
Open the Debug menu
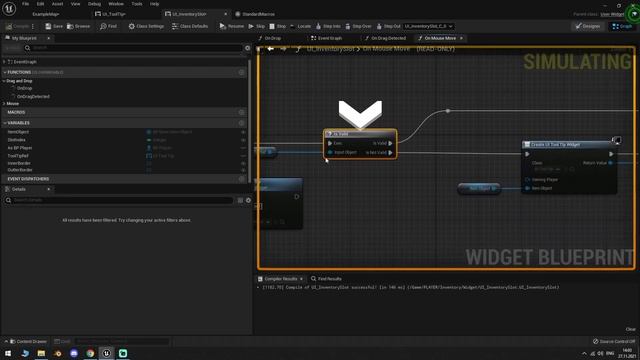94,4
